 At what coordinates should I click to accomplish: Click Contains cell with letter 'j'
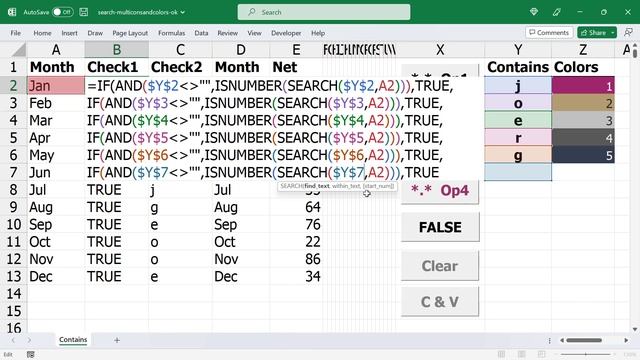(x=518, y=86)
